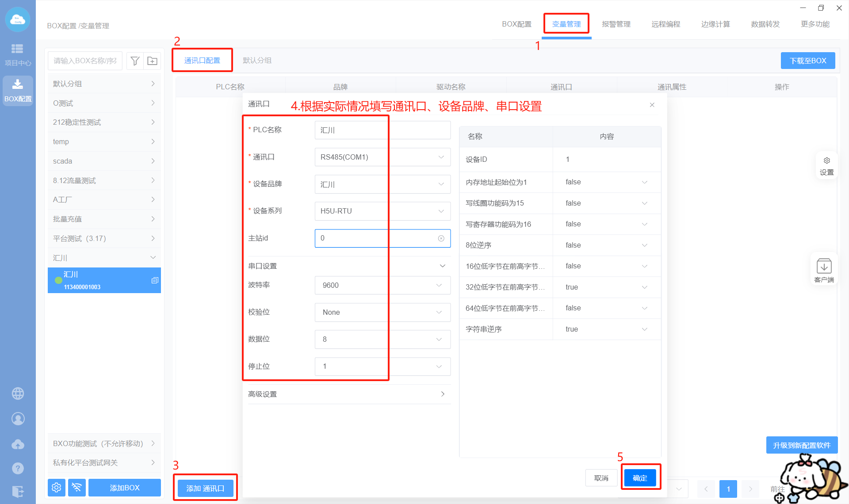Screen dimensions: 849x504
Task: Switch to the alarm management tab
Action: click(x=616, y=24)
